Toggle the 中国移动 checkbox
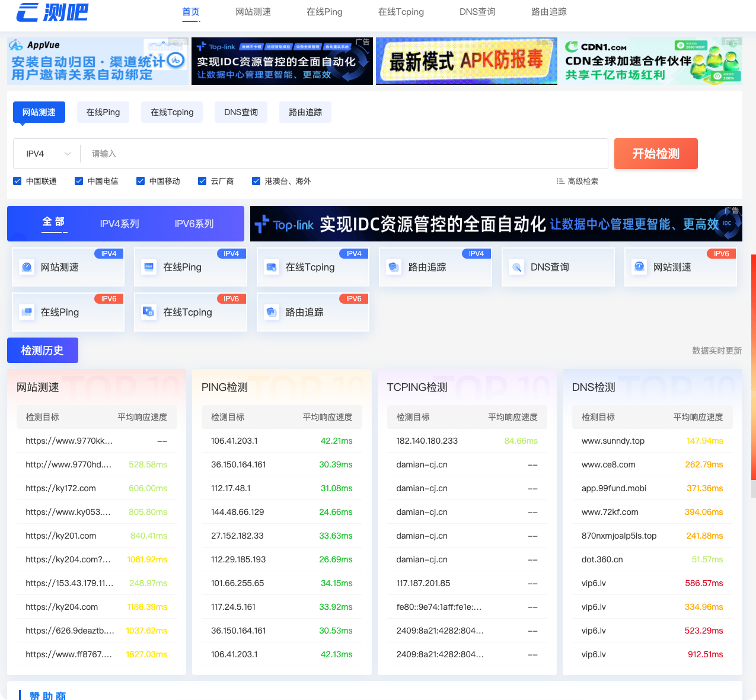 [x=141, y=181]
